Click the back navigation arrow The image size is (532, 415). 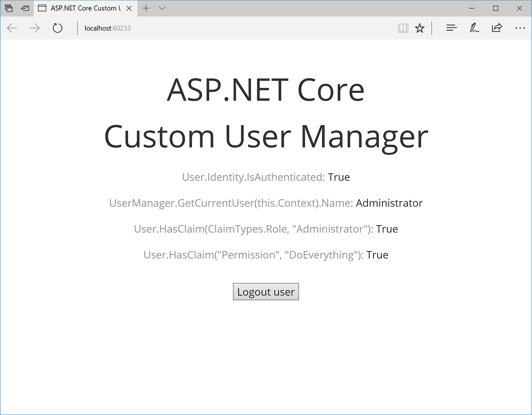point(12,28)
